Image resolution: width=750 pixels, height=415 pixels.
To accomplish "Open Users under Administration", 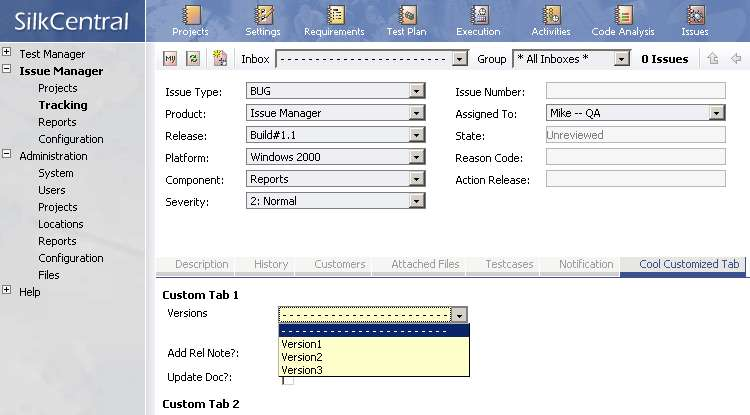I will tap(52, 190).
